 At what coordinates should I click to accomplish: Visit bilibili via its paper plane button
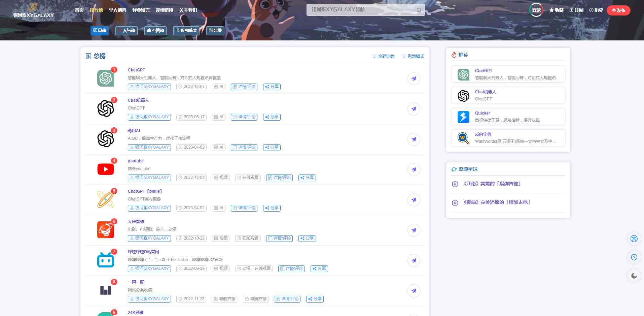pos(414,260)
